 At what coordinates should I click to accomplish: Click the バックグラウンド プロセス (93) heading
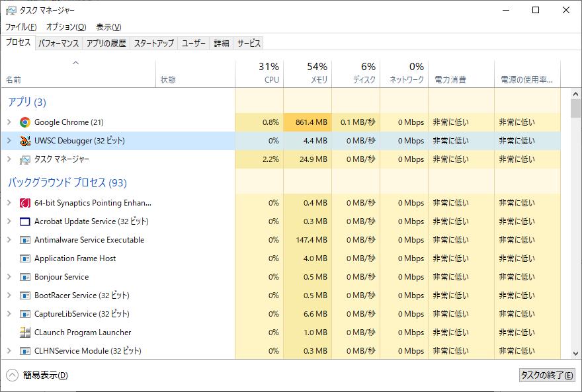tap(67, 182)
